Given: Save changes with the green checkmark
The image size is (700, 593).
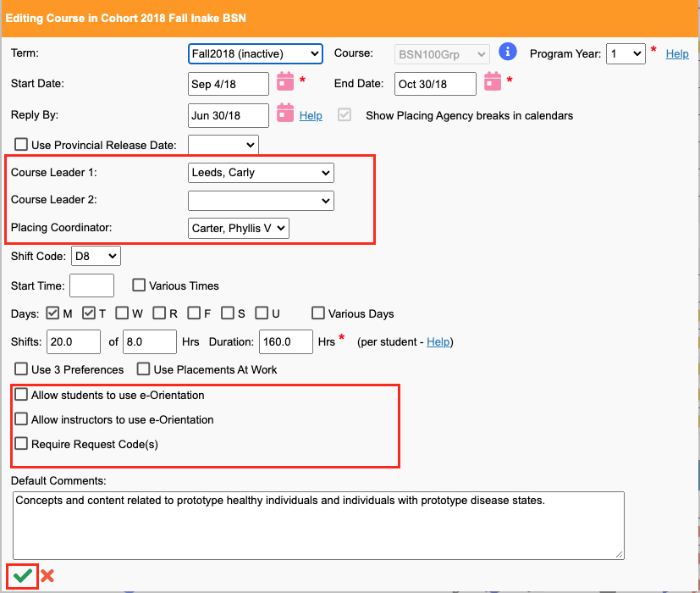Looking at the screenshot, I should pos(22,576).
